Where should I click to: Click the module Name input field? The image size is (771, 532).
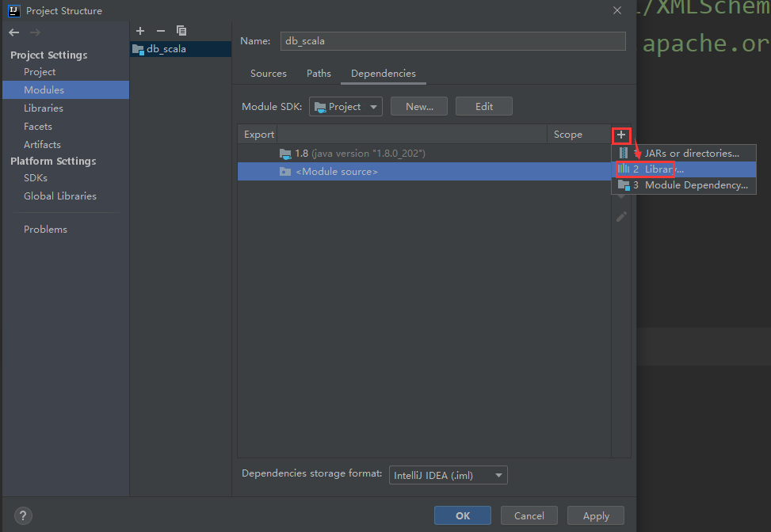(453, 41)
